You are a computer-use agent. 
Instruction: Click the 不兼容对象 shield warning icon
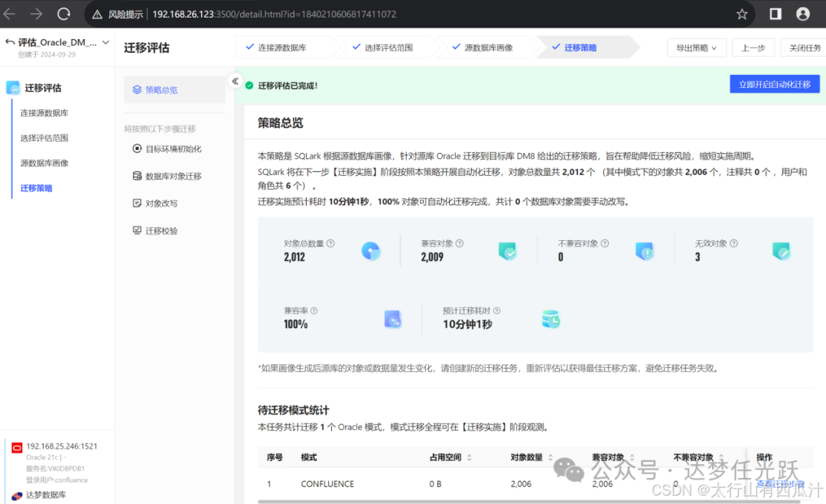coord(644,251)
